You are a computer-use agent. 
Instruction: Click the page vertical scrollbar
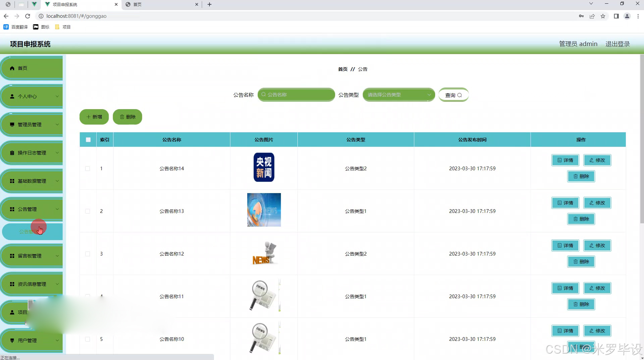point(642,141)
